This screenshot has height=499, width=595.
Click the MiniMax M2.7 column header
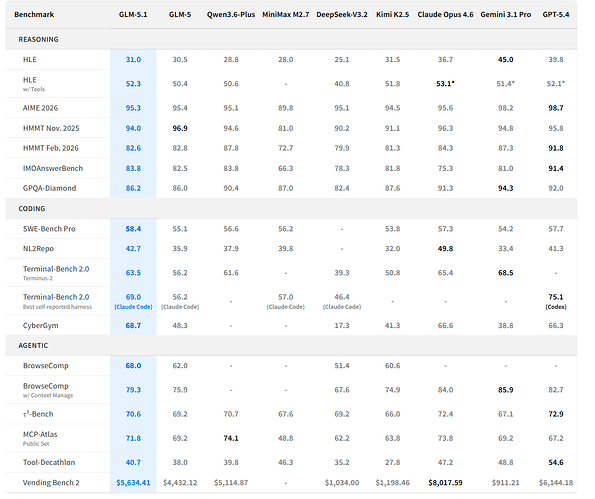click(x=285, y=14)
